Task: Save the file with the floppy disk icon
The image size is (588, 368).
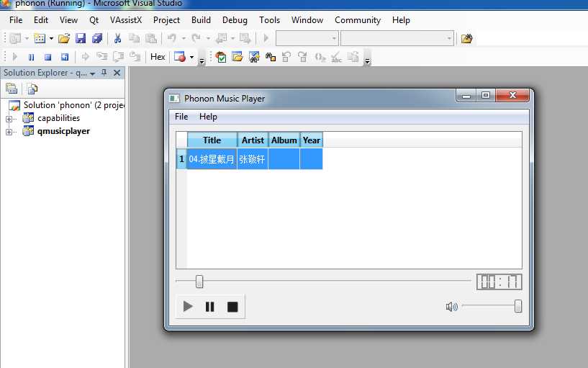Action: pos(81,38)
